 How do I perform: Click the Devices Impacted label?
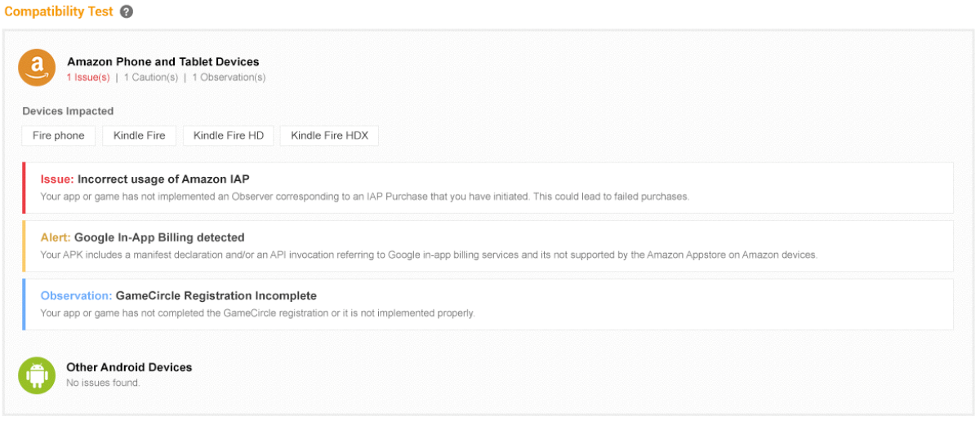coord(68,111)
